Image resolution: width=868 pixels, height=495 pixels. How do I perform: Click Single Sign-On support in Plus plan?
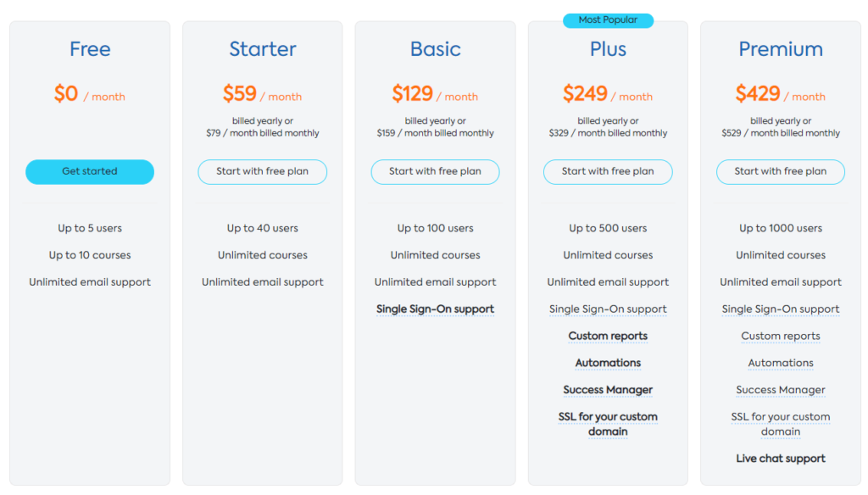(x=608, y=309)
